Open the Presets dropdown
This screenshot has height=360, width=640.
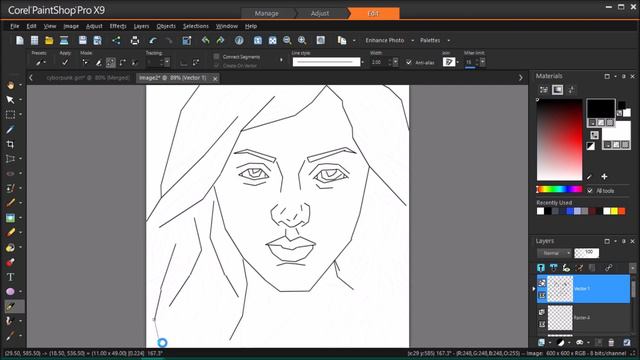(x=40, y=62)
